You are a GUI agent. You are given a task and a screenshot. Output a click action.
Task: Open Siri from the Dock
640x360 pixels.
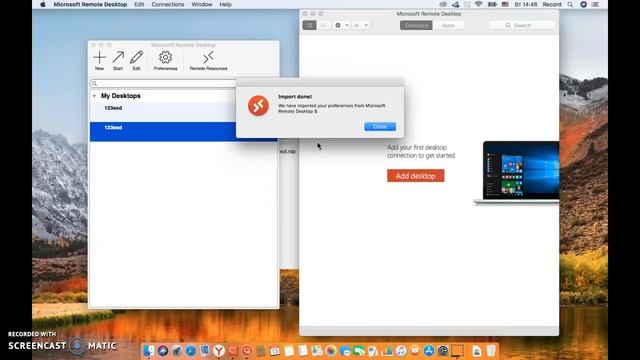coord(163,350)
